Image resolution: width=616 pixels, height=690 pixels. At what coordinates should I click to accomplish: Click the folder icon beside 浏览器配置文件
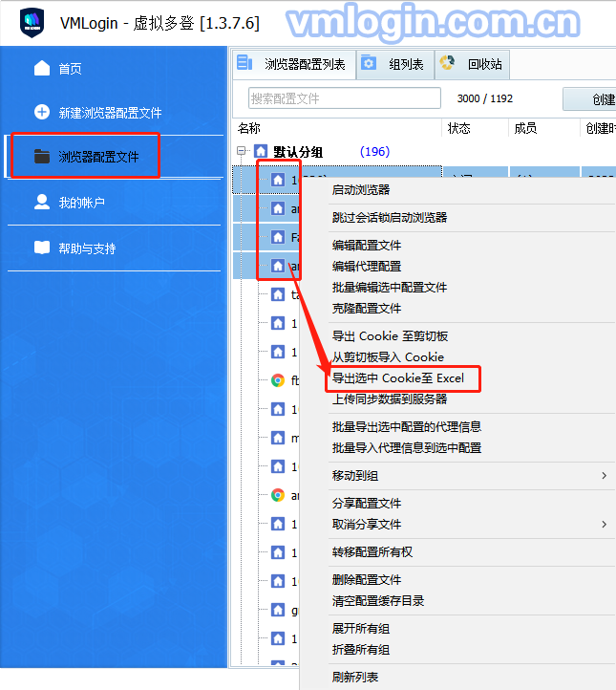[x=42, y=156]
